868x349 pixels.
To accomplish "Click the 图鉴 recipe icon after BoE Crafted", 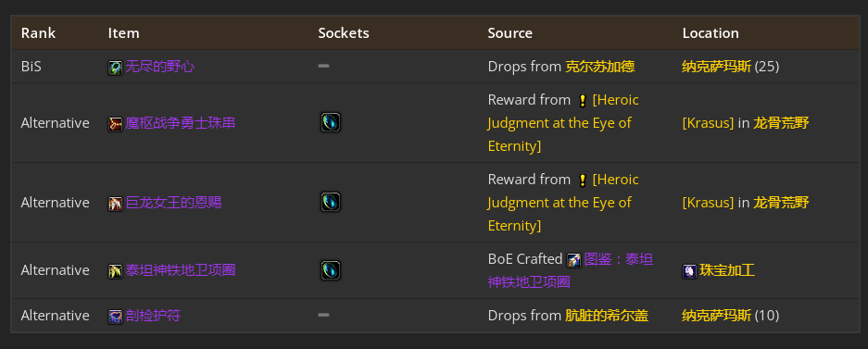I will pyautogui.click(x=574, y=260).
